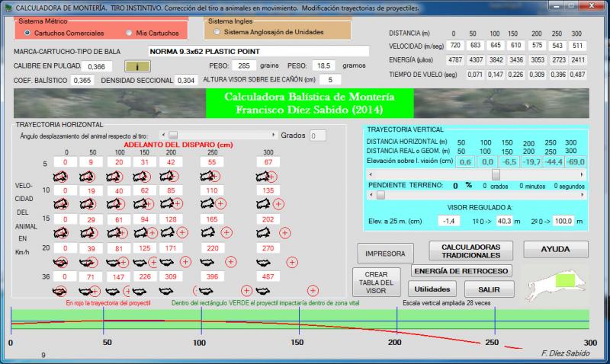Click the boar icon under the 202 value
This screenshot has width=610, height=364.
pos(263,232)
